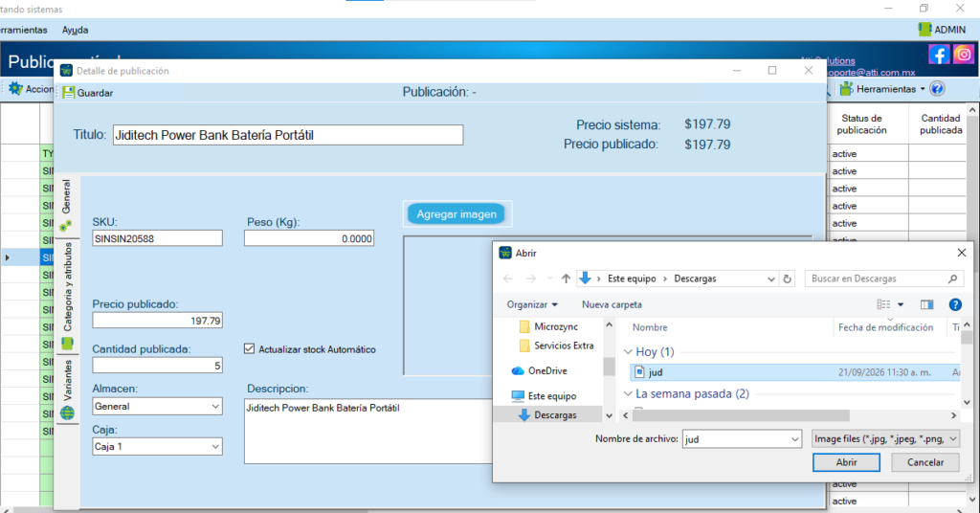The image size is (980, 513).
Task: Click Este equipo in the address breadcrumb
Action: click(632, 279)
